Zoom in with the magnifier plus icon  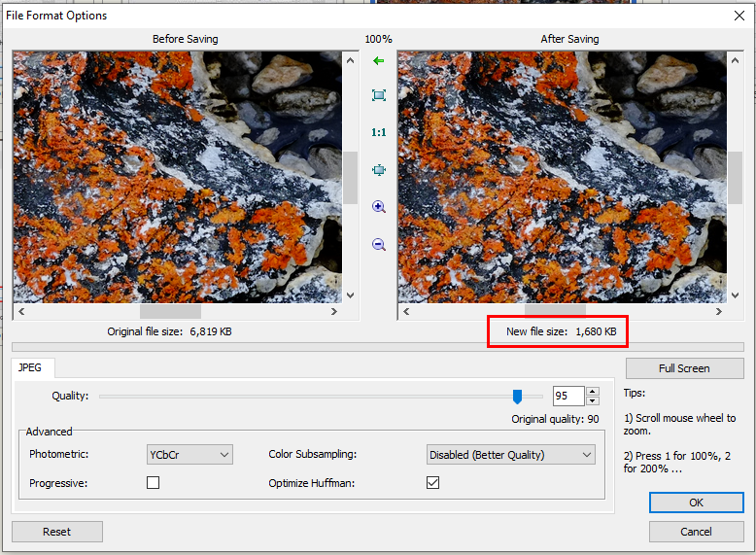(x=378, y=207)
